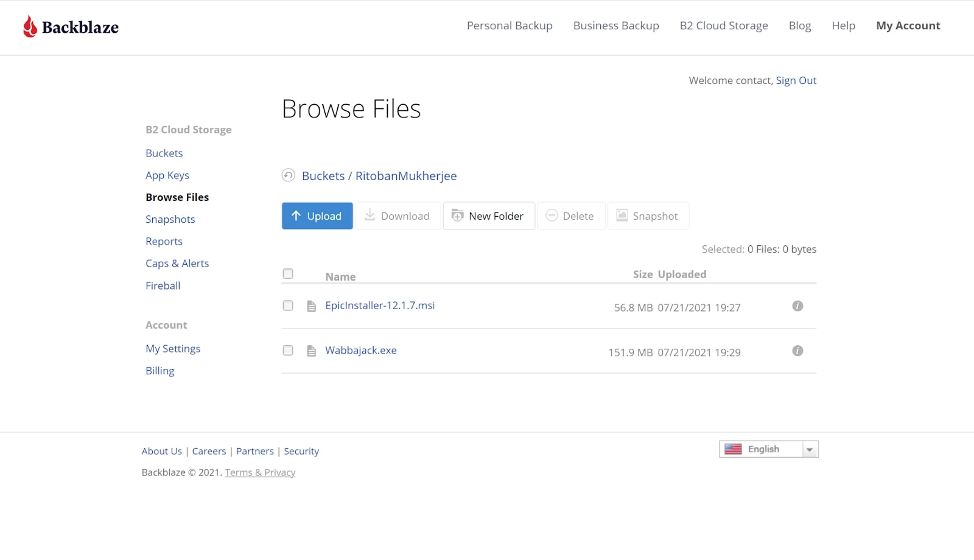Expand the English language dropdown arrow
This screenshot has width=974, height=560.
[x=810, y=450]
